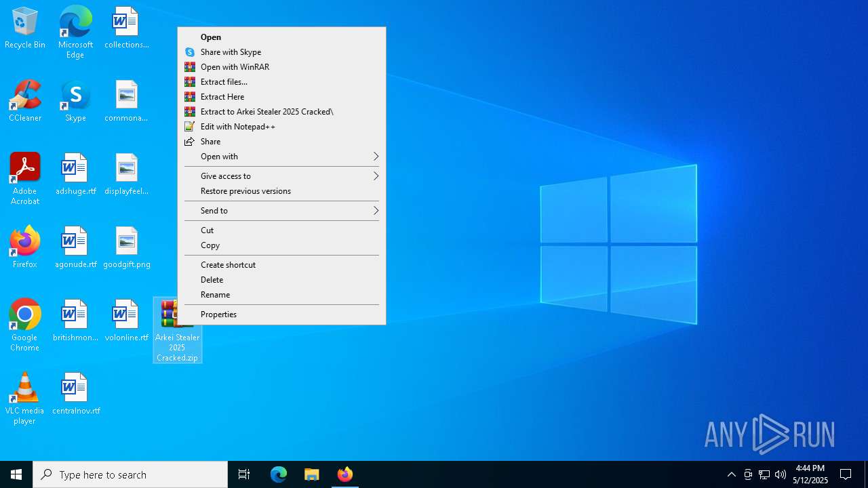
Task: Open the Recycle Bin desktop icon
Action: pyautogui.click(x=25, y=28)
